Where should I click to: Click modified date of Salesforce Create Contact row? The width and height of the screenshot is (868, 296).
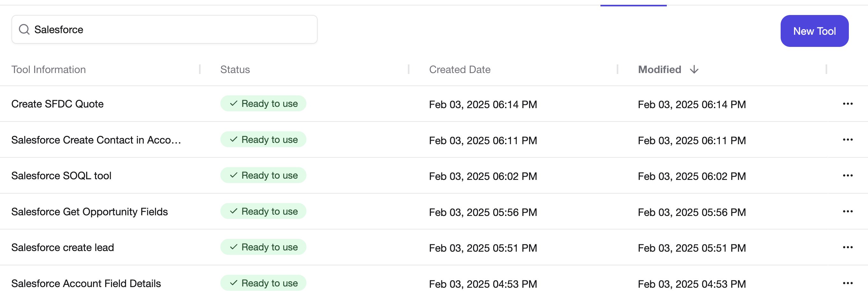pyautogui.click(x=692, y=141)
